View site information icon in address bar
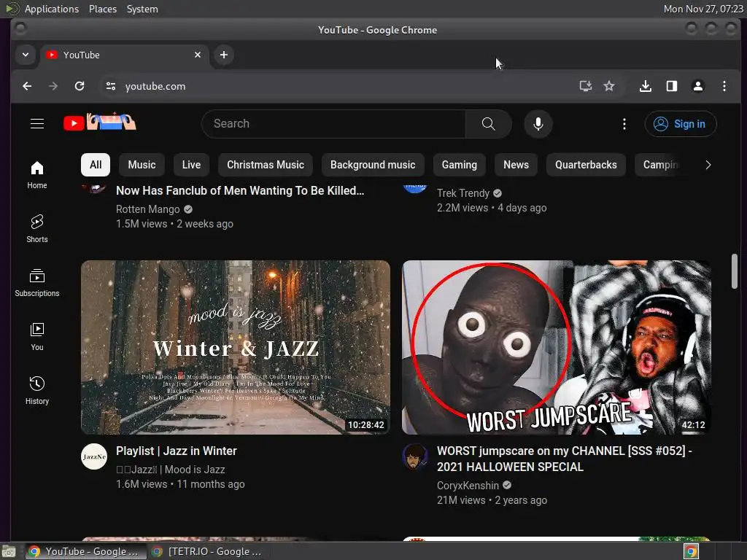747x560 pixels. click(111, 86)
